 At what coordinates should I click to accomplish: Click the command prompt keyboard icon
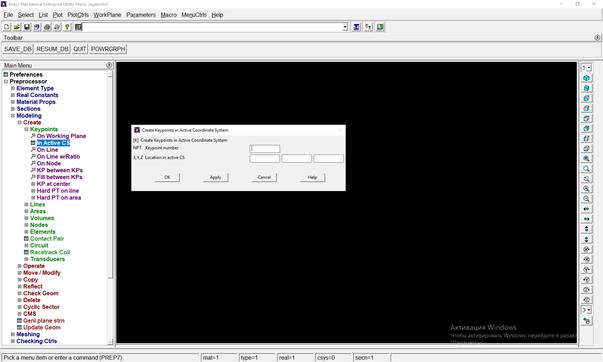78,27
